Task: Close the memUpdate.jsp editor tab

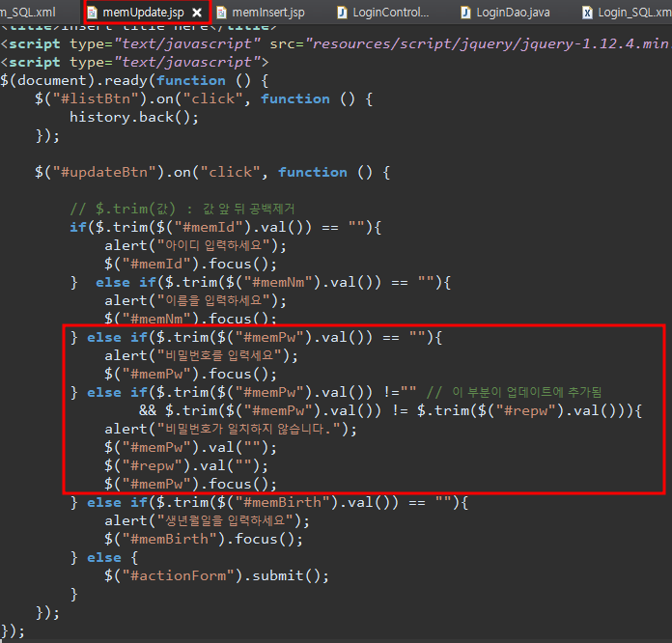Action: pyautogui.click(x=197, y=13)
